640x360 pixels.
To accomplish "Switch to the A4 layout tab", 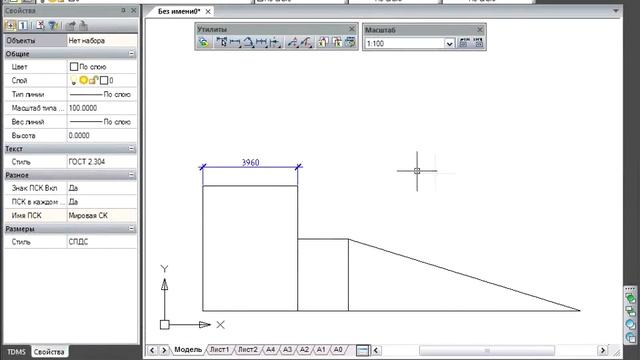I will [271, 349].
